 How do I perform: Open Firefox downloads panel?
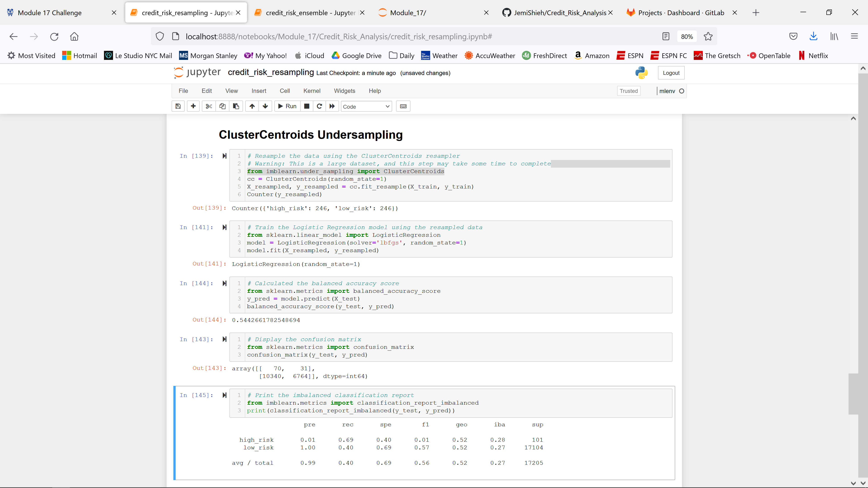[x=814, y=36]
